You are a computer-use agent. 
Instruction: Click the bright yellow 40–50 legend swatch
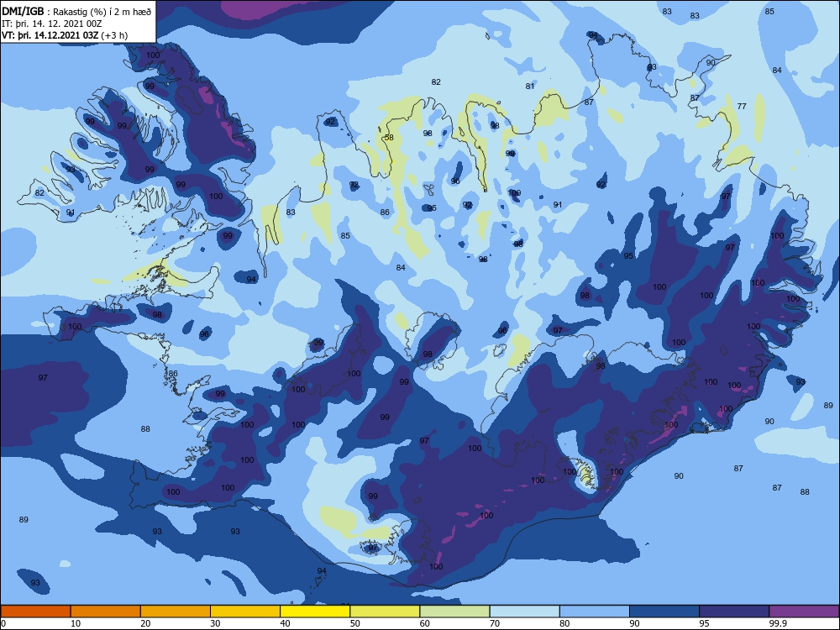(x=315, y=612)
